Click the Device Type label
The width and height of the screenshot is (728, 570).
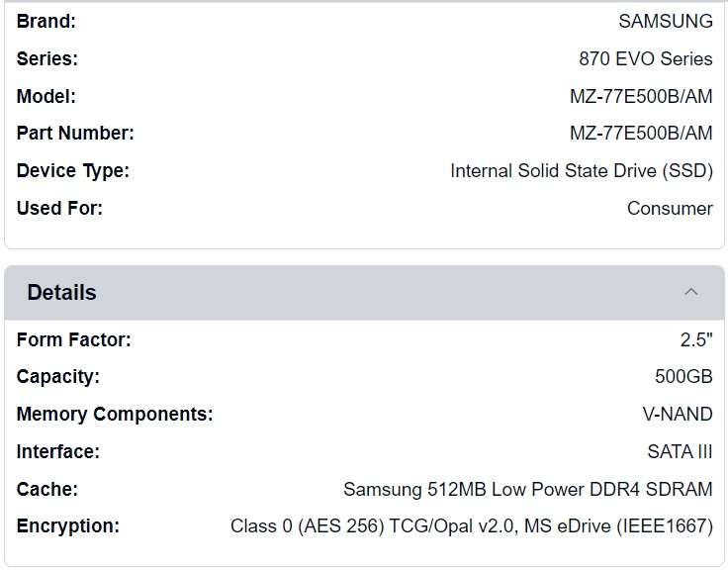click(72, 171)
